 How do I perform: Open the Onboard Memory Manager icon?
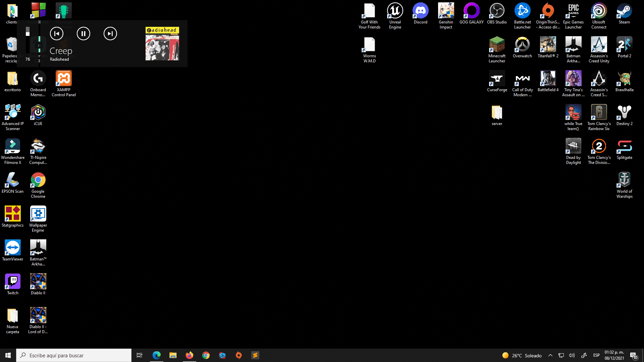click(38, 83)
